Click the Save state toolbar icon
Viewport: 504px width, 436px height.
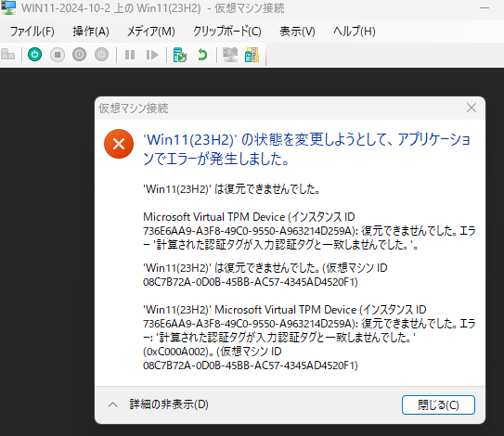tap(101, 55)
